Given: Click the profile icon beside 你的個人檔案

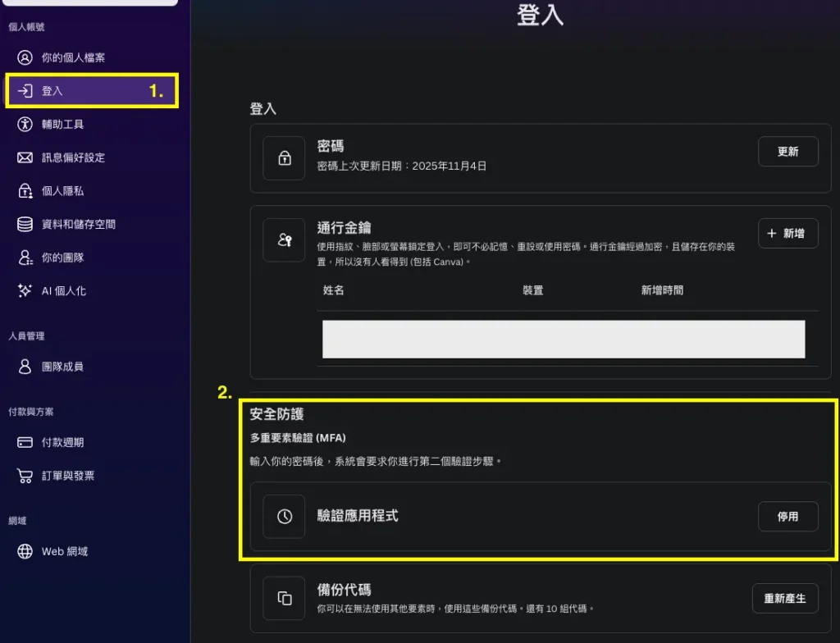Looking at the screenshot, I should tap(25, 57).
